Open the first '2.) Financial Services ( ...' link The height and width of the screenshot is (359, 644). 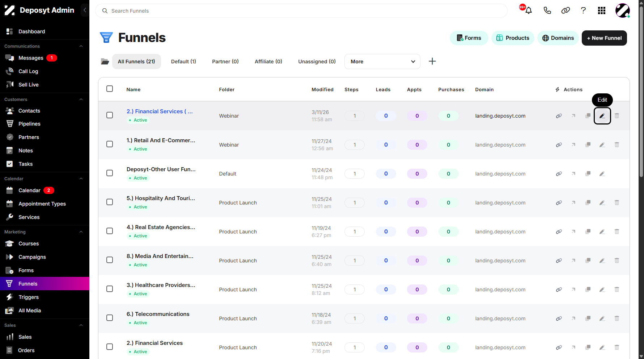click(x=160, y=111)
